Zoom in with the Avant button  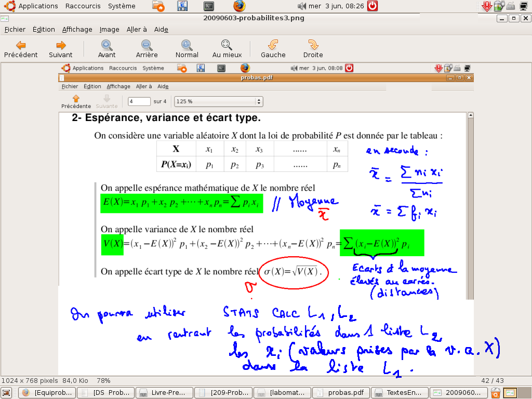click(x=107, y=49)
